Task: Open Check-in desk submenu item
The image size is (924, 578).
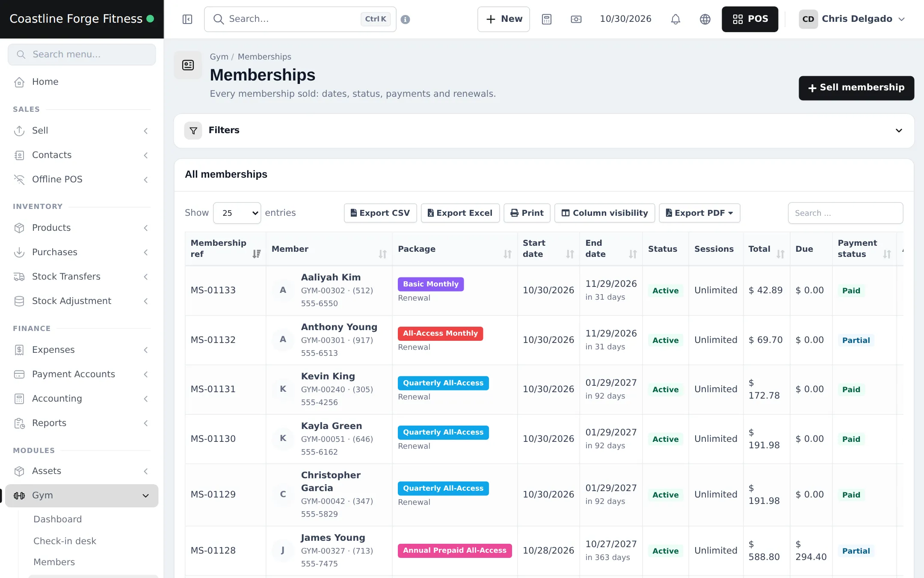Action: point(65,541)
